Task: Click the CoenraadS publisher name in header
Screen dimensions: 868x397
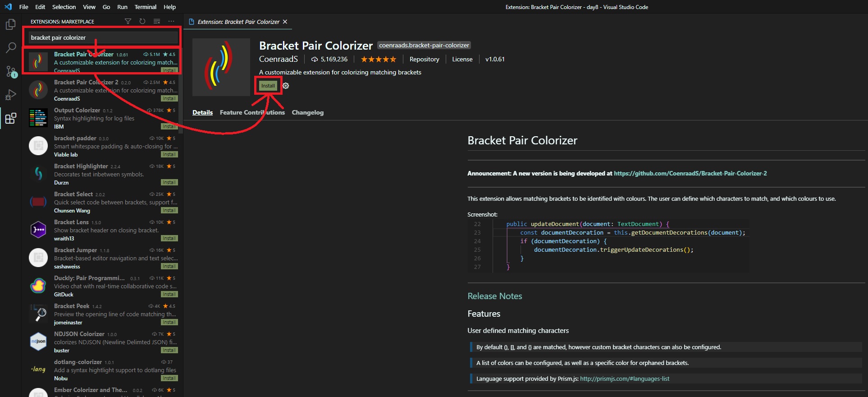Action: [279, 59]
